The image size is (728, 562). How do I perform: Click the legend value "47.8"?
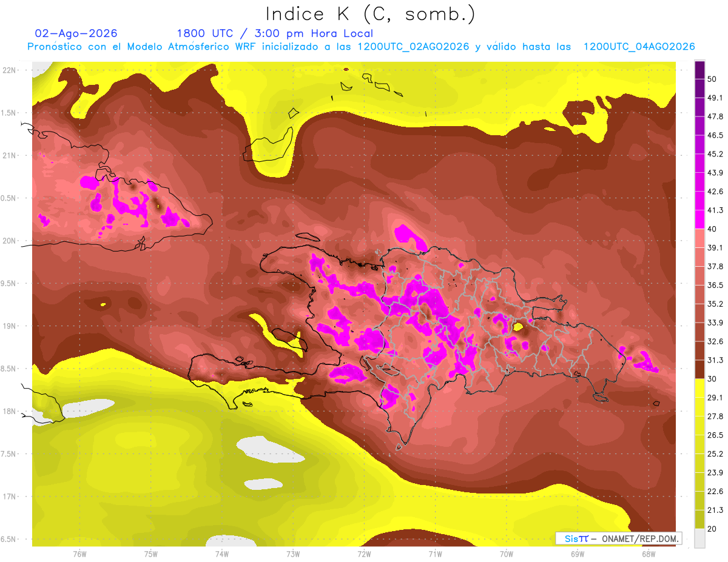pyautogui.click(x=716, y=116)
